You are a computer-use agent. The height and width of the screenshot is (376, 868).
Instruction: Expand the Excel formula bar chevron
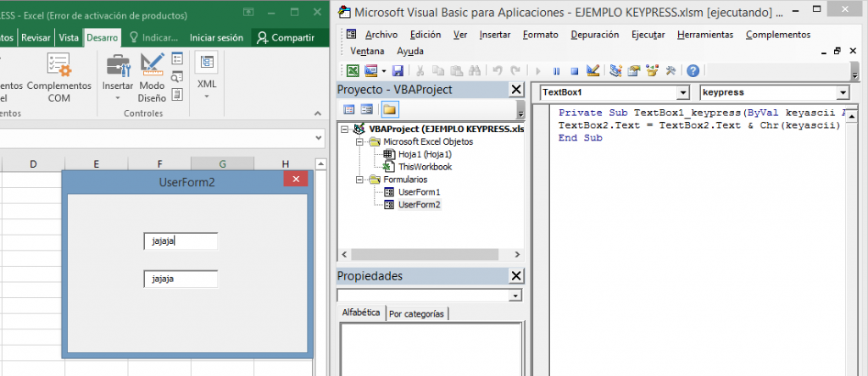point(319,138)
